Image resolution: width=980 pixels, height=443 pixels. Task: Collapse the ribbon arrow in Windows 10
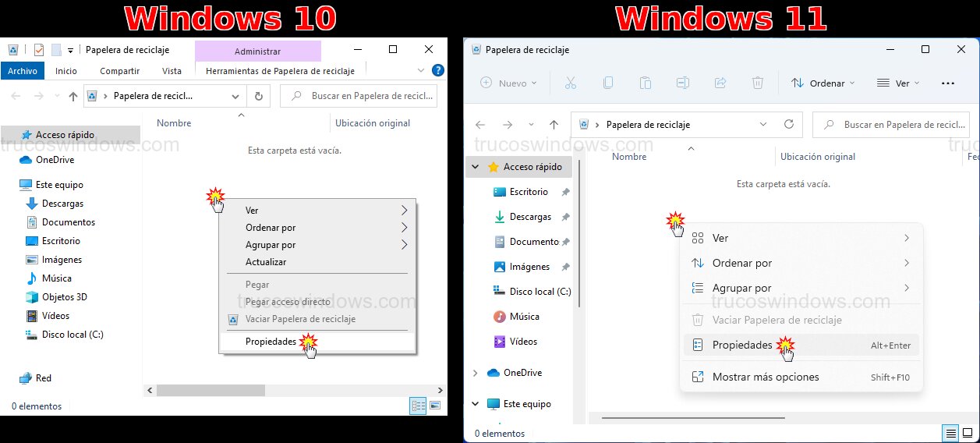tap(423, 70)
